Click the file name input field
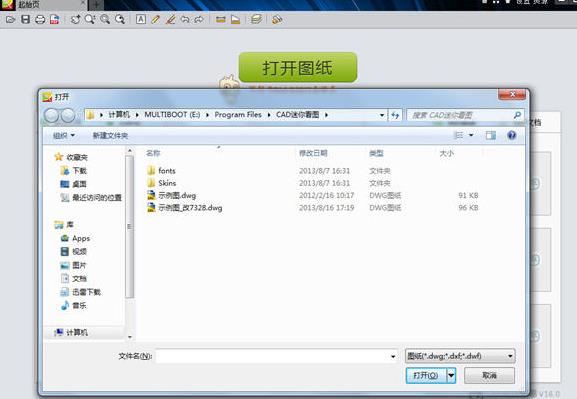Image resolution: width=577 pixels, height=399 pixels. pos(276,356)
